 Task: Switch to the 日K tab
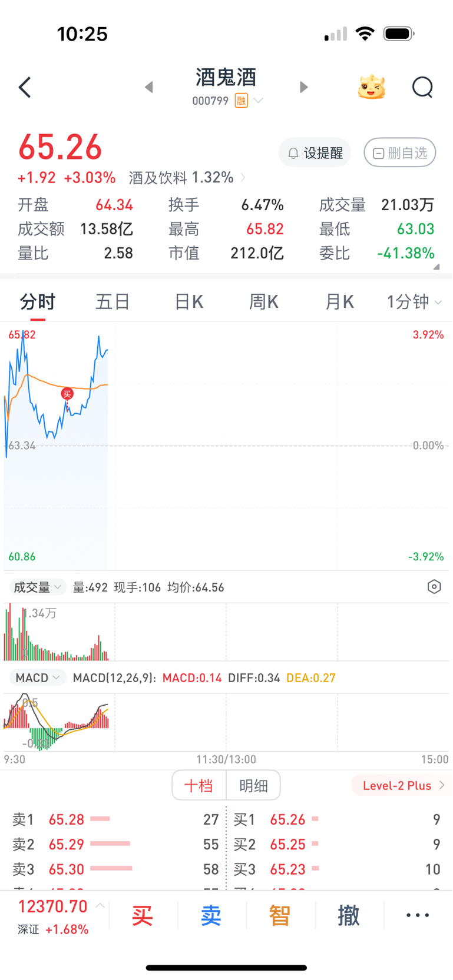click(x=189, y=302)
